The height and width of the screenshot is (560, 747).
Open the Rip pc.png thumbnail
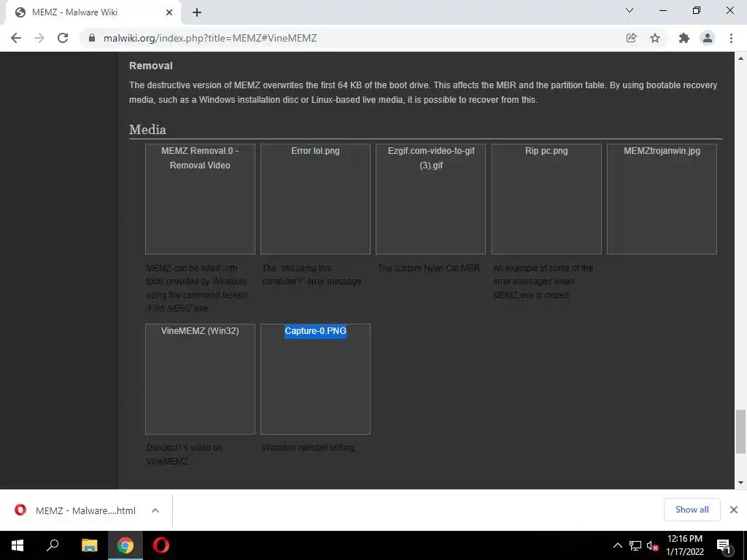(x=546, y=199)
